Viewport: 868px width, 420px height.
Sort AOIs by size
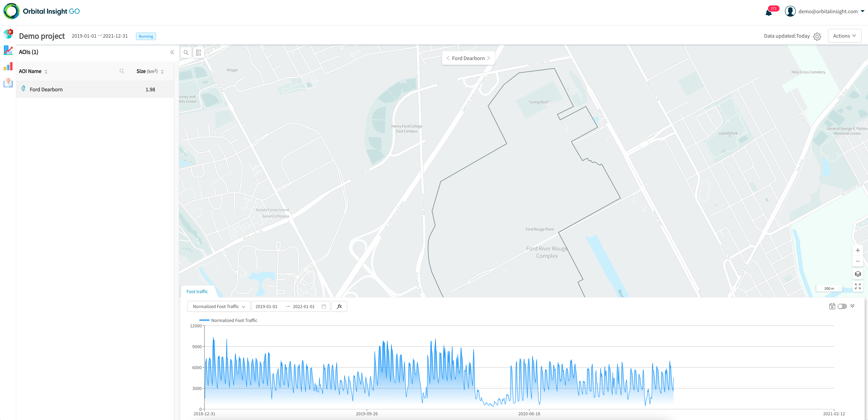click(162, 71)
